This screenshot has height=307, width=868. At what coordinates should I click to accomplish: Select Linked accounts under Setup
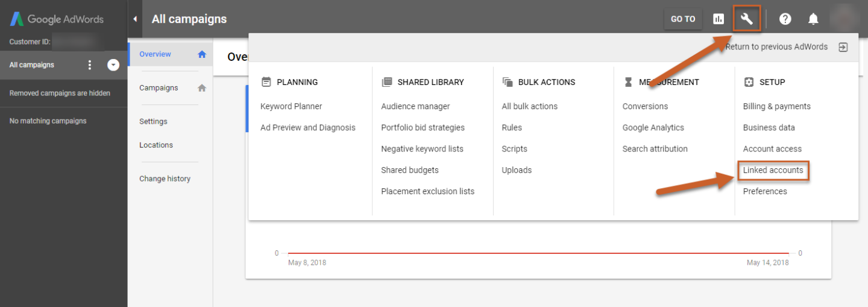[773, 170]
